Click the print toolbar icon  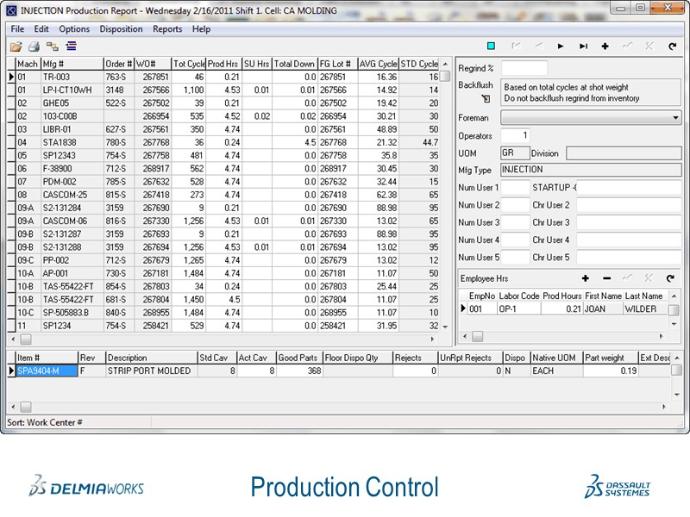[x=34, y=46]
